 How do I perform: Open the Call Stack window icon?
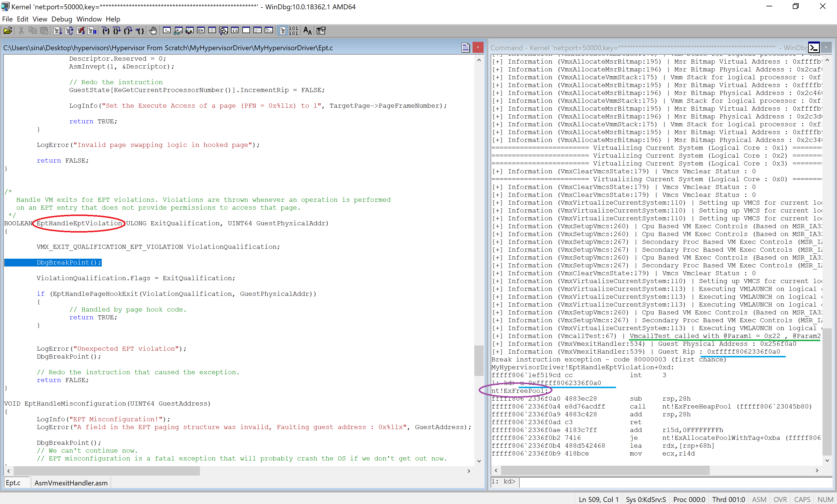pyautogui.click(x=223, y=30)
